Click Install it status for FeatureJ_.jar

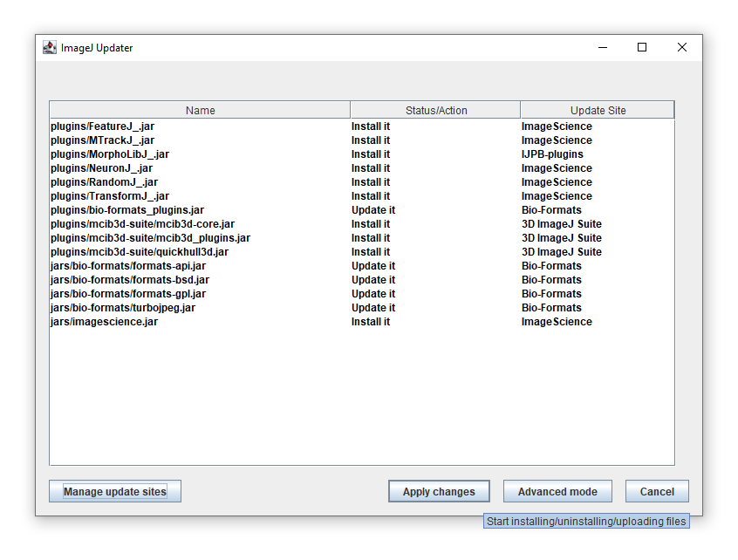(371, 126)
